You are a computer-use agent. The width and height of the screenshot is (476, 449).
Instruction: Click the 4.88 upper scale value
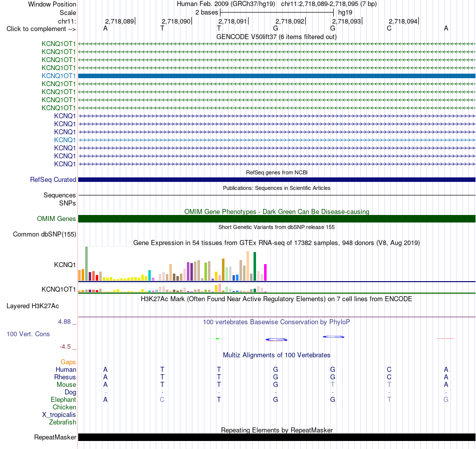64,322
